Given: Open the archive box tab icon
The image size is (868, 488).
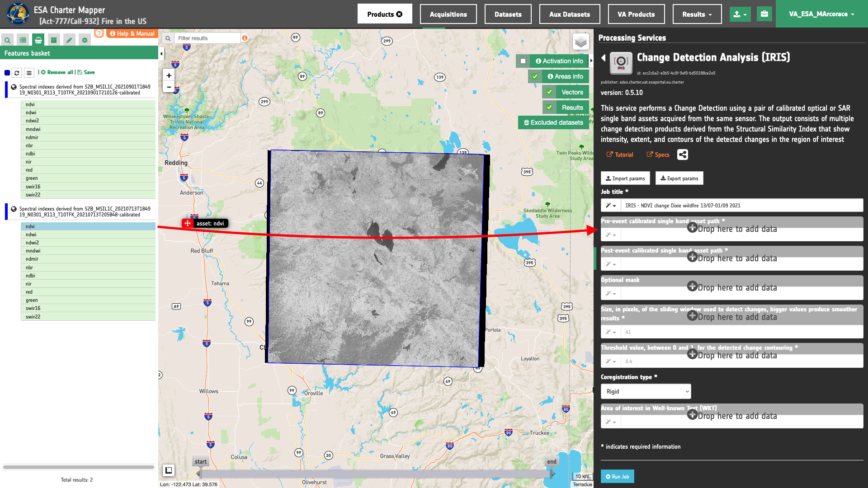Looking at the screenshot, I should coord(54,40).
